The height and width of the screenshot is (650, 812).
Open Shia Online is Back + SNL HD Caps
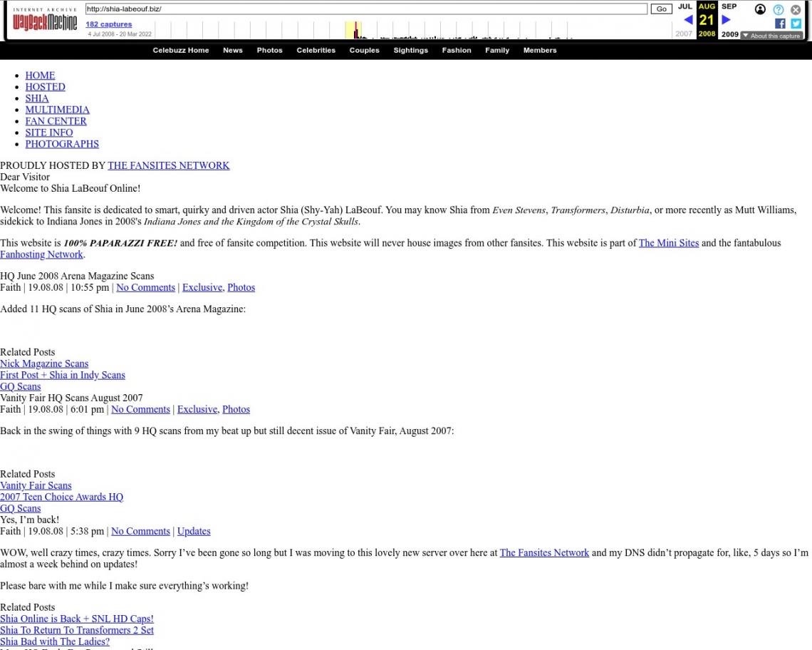[77, 619]
